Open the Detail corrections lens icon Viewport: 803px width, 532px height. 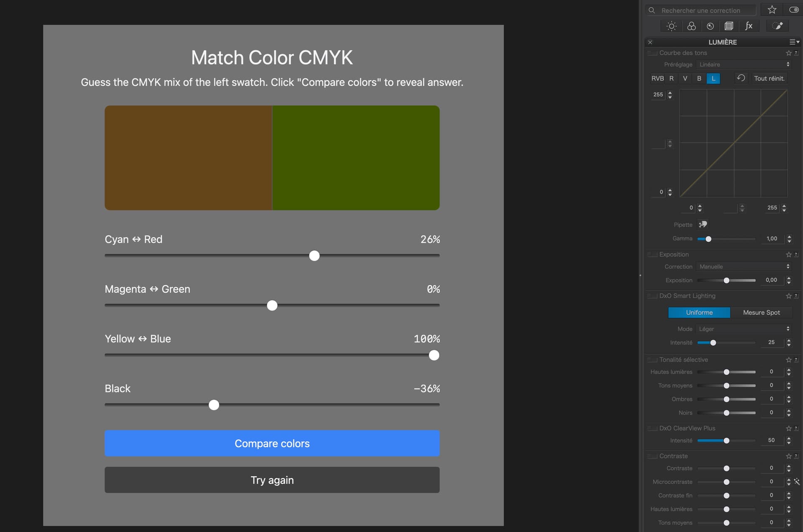click(710, 26)
